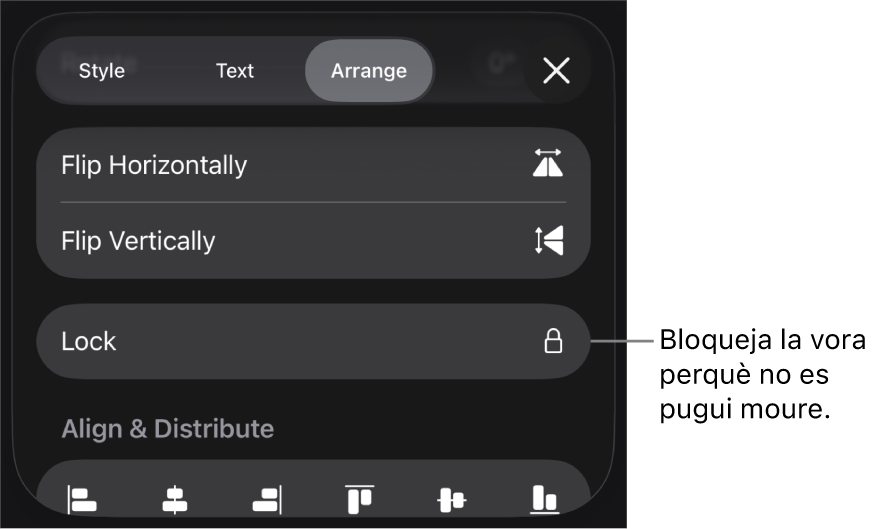Viewport: 888px width, 529px height.
Task: Align objects to left edge
Action: tap(82, 499)
